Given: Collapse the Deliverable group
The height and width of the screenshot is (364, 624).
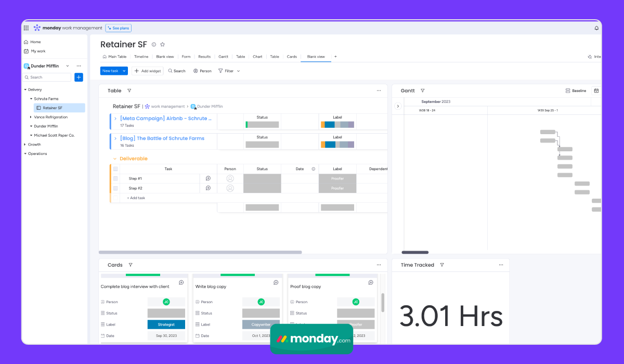Looking at the screenshot, I should [115, 159].
